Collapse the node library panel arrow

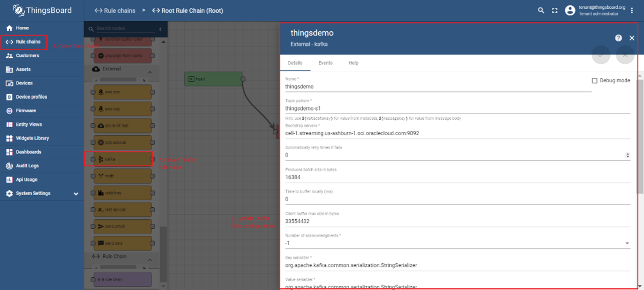pos(160,29)
